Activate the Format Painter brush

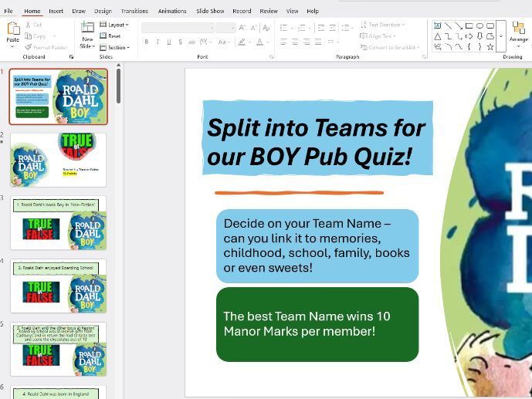click(46, 47)
